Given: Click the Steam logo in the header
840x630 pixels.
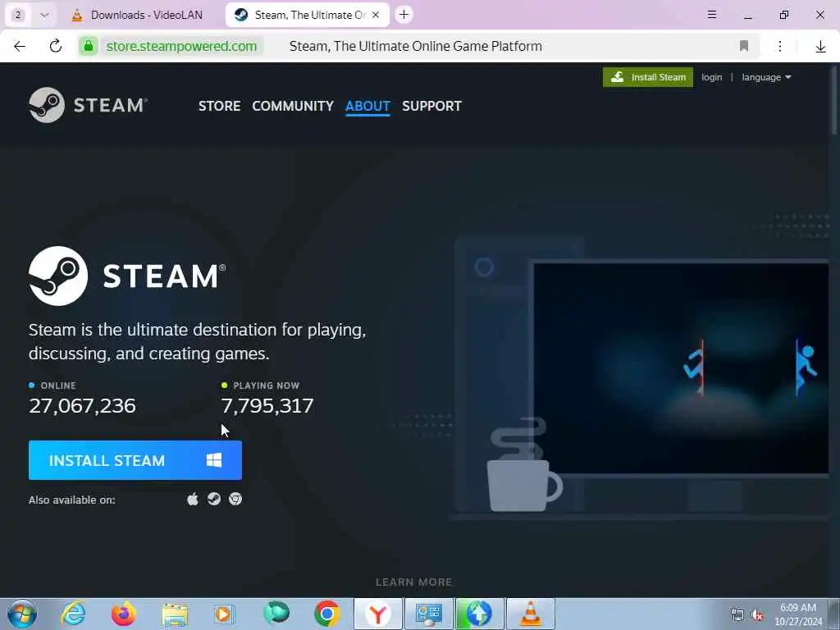Looking at the screenshot, I should pyautogui.click(x=89, y=105).
